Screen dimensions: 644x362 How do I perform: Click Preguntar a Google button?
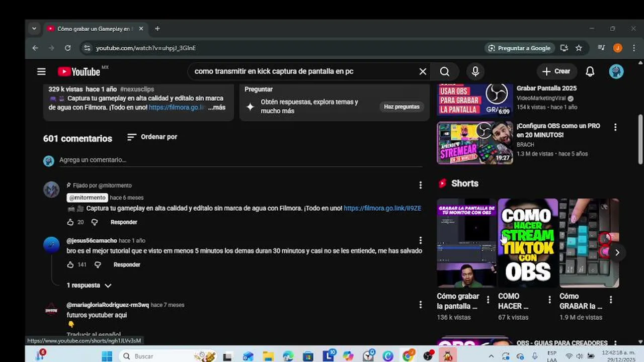point(519,48)
